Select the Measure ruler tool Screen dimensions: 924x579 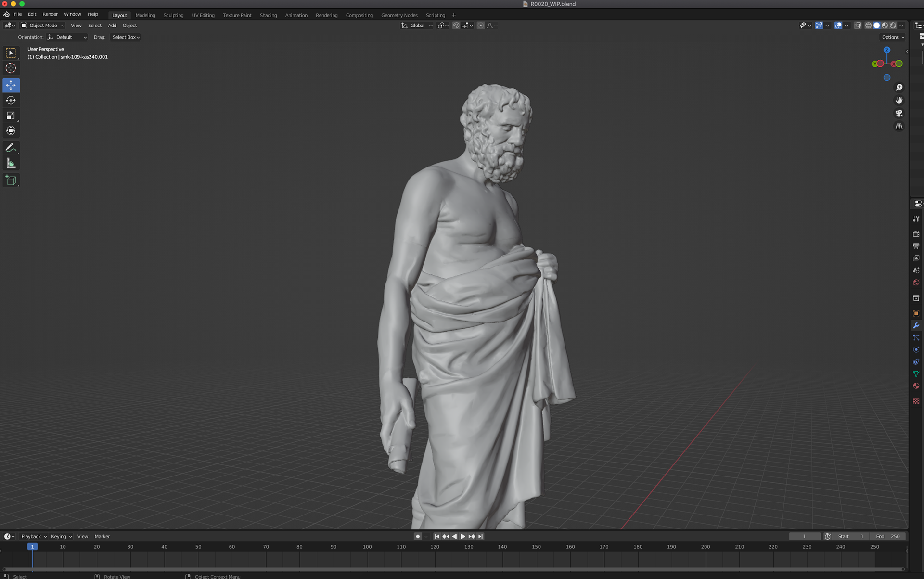(11, 163)
